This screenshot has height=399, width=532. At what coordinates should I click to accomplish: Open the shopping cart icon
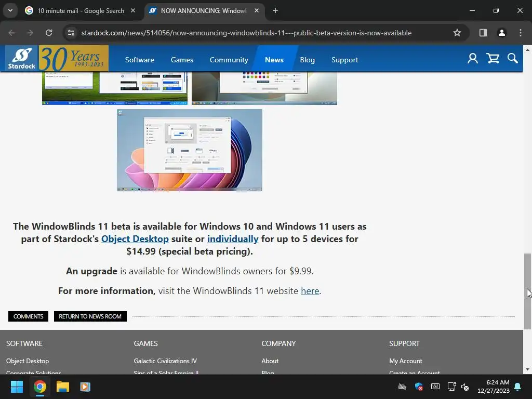pos(493,59)
